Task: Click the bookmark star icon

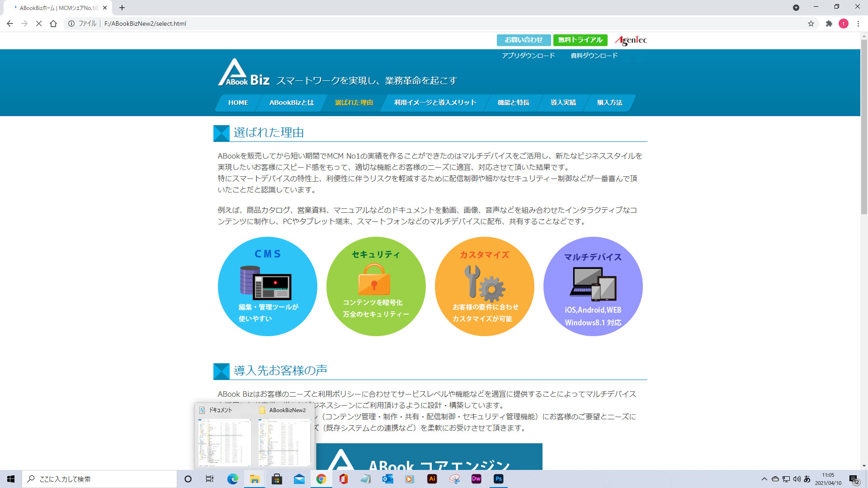Action: click(x=811, y=23)
